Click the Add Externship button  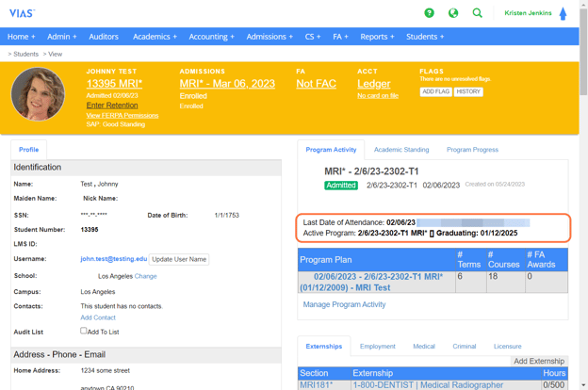[539, 361]
